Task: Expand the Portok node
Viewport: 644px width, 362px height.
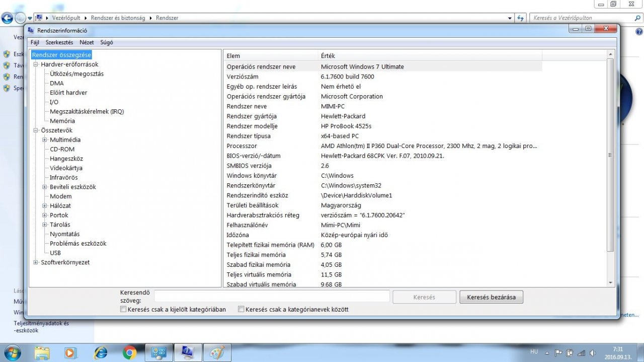Action: [x=45, y=215]
